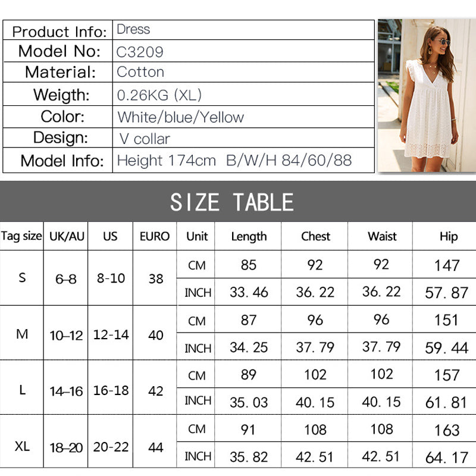Click the Tag size column header
The width and height of the screenshot is (476, 476).
coord(21,236)
